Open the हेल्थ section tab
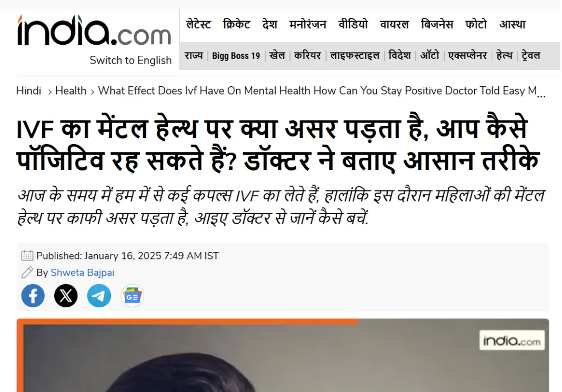The image size is (562, 392). coord(504,56)
